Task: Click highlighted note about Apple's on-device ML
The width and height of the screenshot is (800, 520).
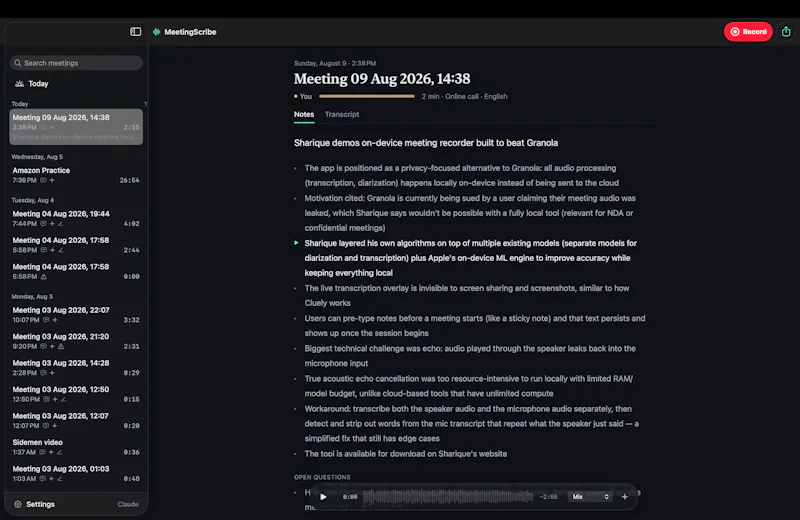Action: click(x=470, y=258)
